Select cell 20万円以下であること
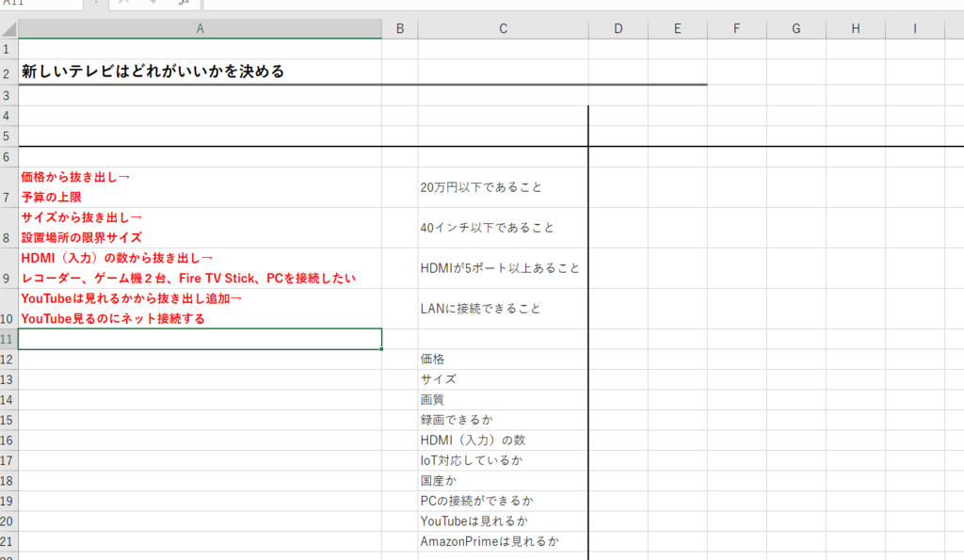This screenshot has height=560, width=964. pyautogui.click(x=503, y=187)
